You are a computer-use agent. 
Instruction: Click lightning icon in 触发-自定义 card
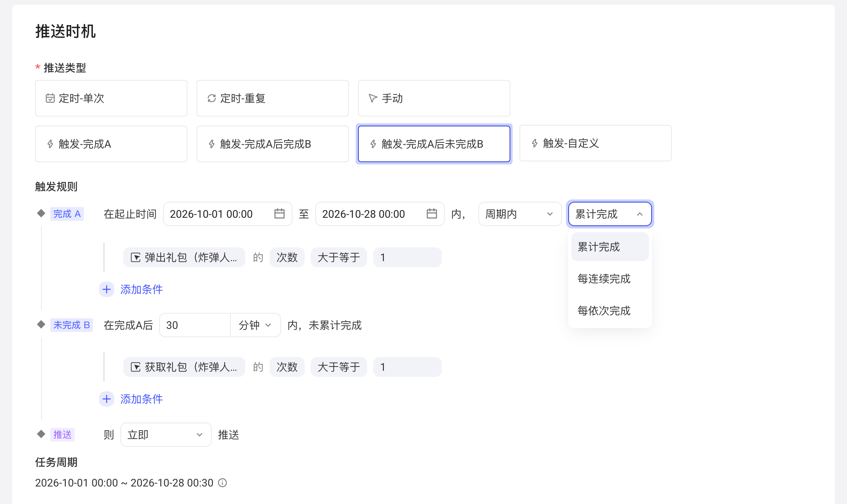tap(535, 143)
